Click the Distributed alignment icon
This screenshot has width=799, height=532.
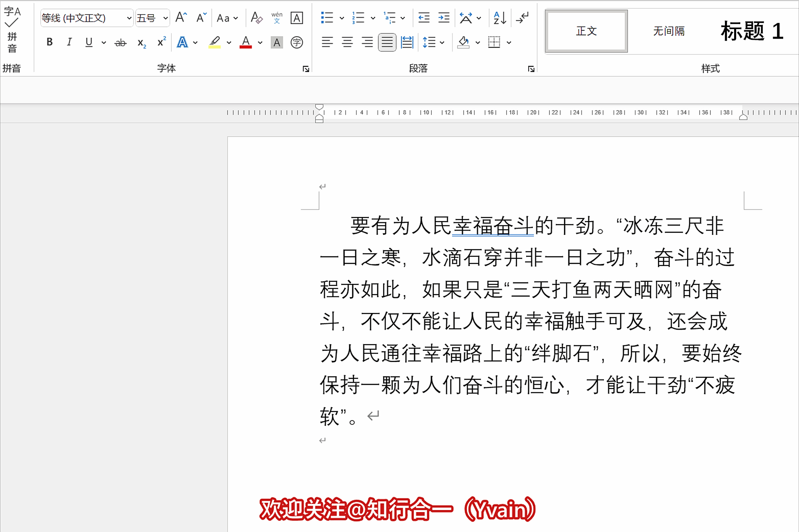tap(406, 42)
